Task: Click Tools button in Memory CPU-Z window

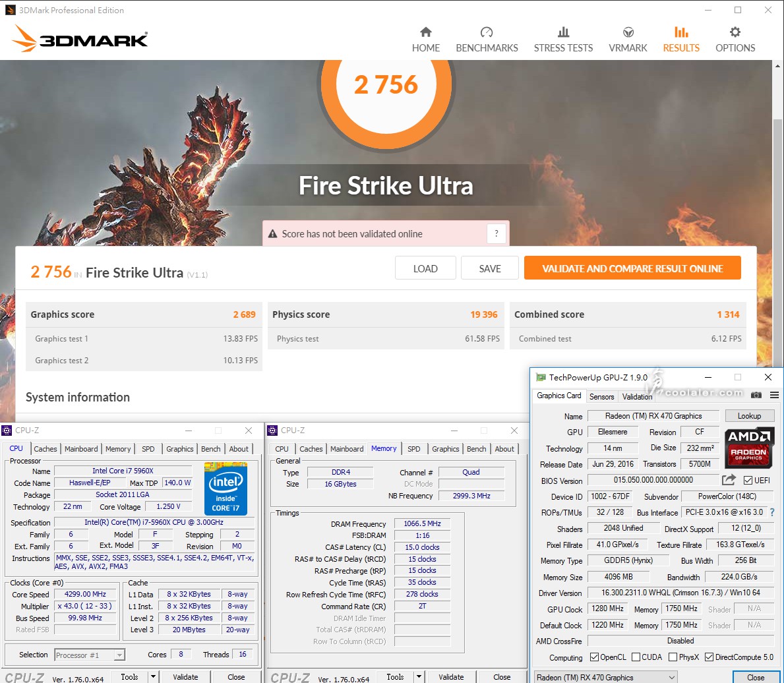Action: (x=395, y=677)
